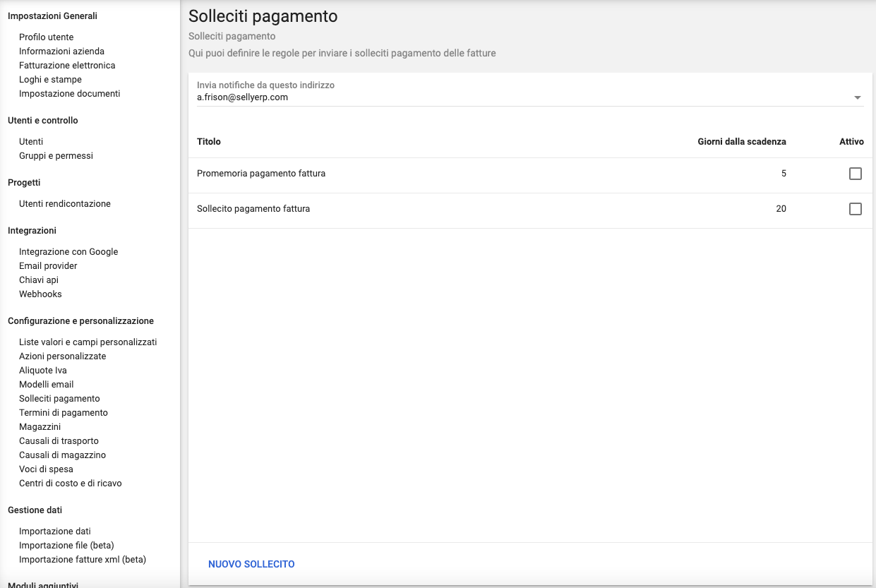The image size is (876, 588).
Task: Open Termini di pagamento
Action: coord(64,412)
